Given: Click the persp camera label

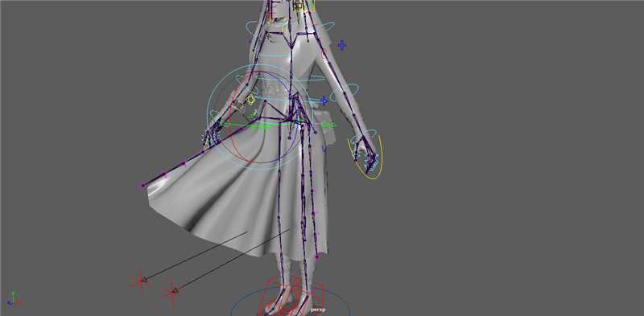Looking at the screenshot, I should [318, 310].
